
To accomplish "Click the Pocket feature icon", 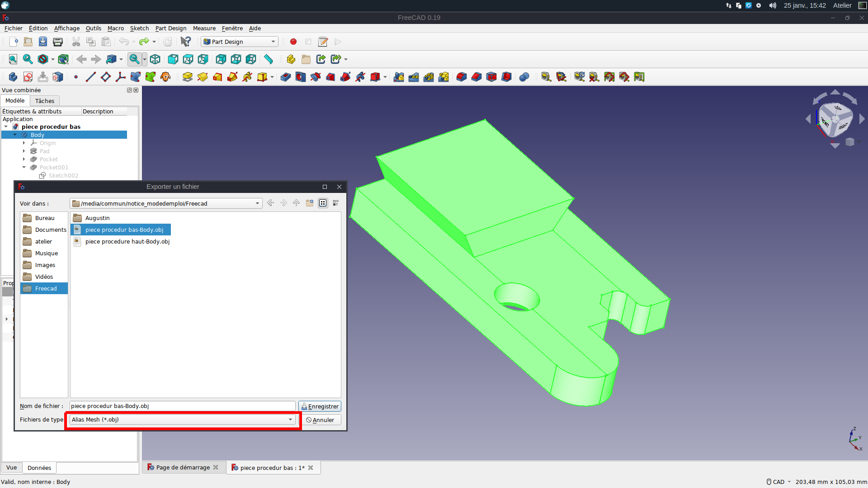I will [x=286, y=77].
